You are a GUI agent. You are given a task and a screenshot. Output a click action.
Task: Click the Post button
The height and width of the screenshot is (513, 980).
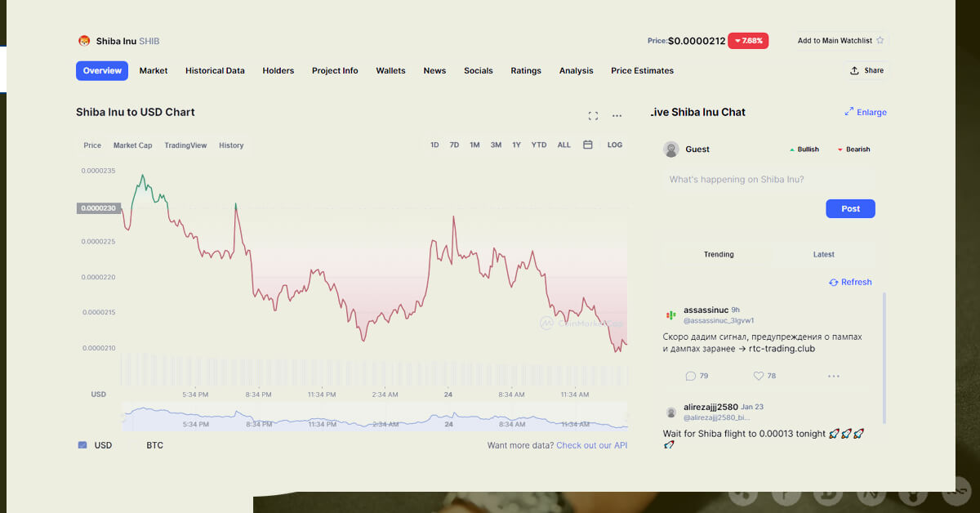pos(850,208)
